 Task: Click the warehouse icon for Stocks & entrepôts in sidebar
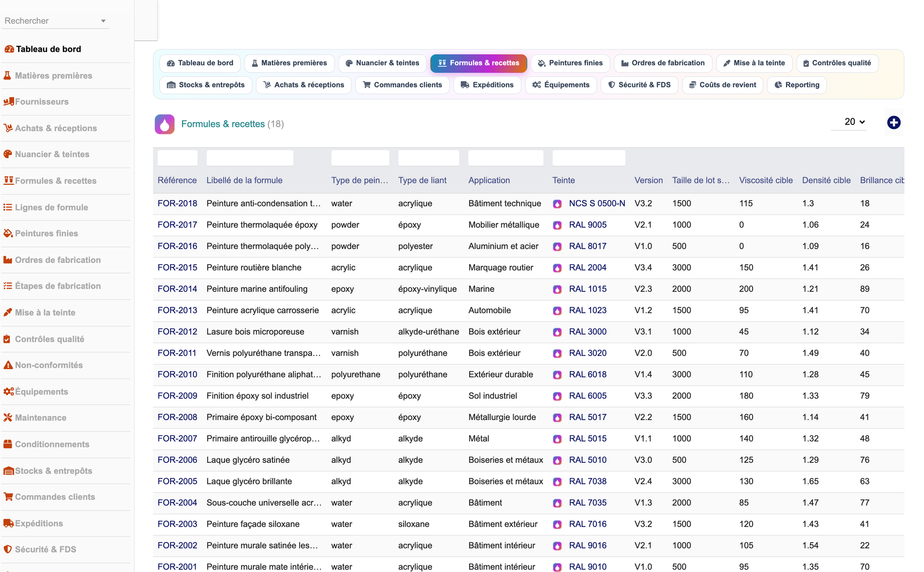pos(9,470)
